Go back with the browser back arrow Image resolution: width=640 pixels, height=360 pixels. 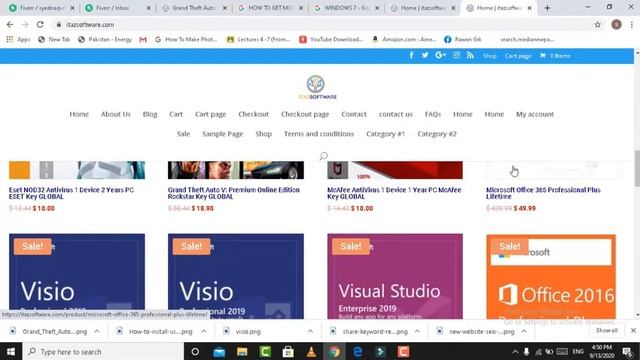coord(10,24)
